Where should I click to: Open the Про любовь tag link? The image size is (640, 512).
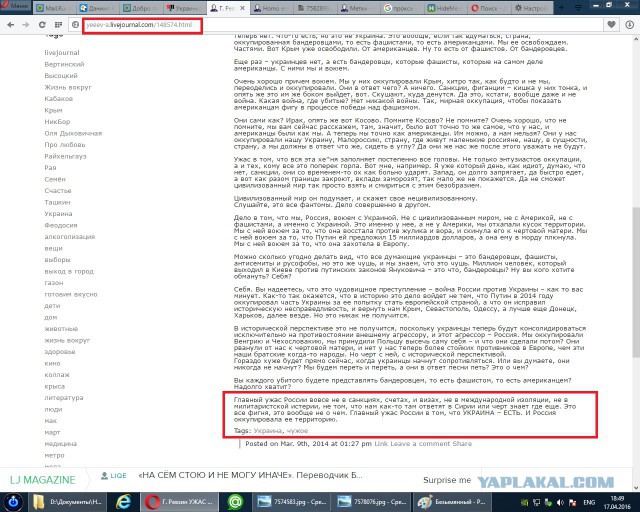coord(65,145)
